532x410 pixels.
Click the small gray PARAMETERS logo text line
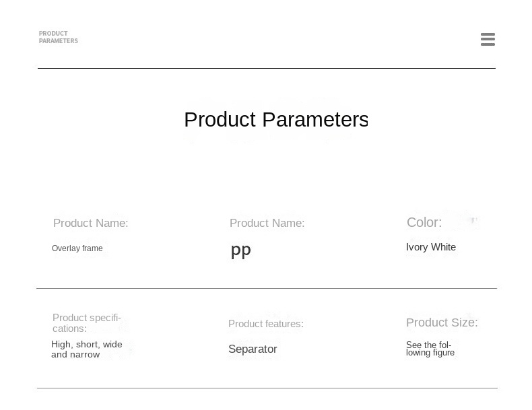58,41
